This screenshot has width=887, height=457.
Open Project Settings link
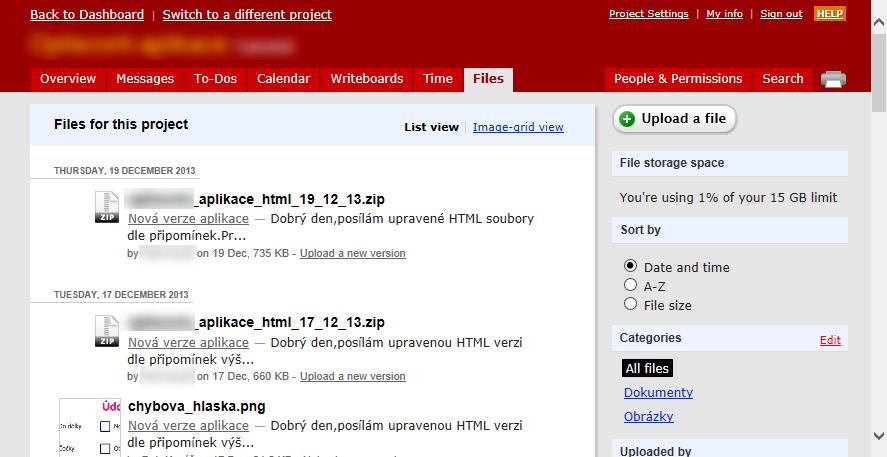[x=649, y=14]
